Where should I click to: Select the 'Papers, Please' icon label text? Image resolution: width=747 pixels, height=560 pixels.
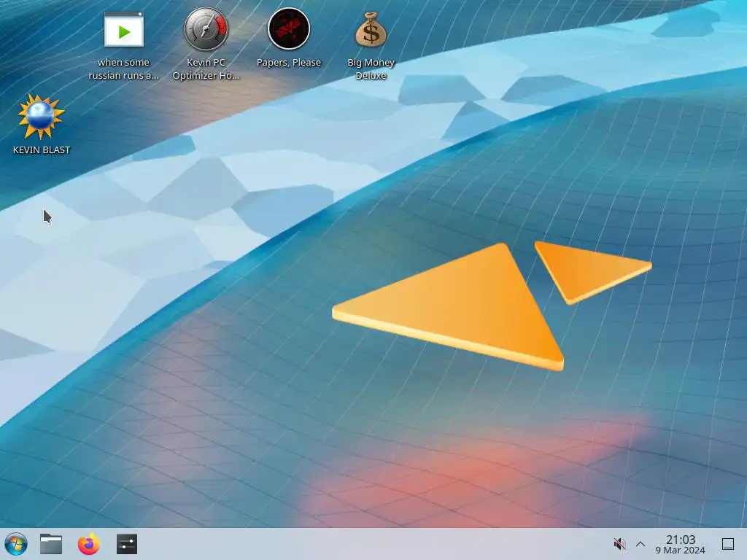tap(289, 63)
